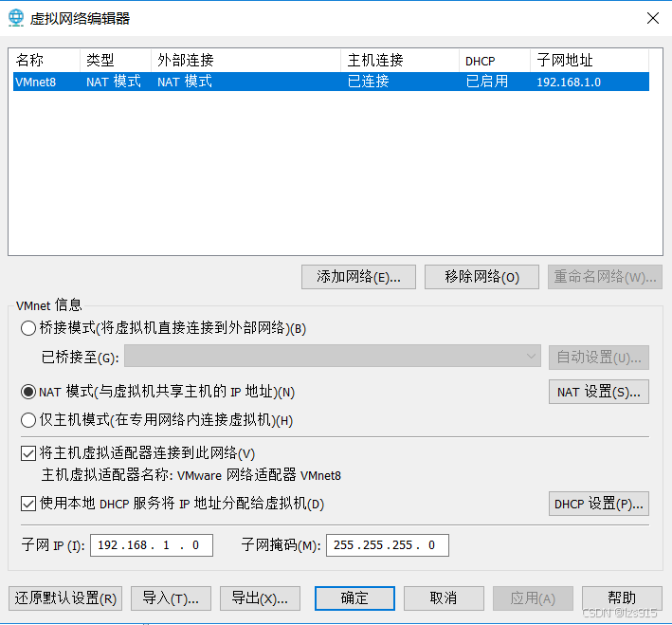Click the 主机连接 column header
672x625 pixels.
tap(400, 60)
